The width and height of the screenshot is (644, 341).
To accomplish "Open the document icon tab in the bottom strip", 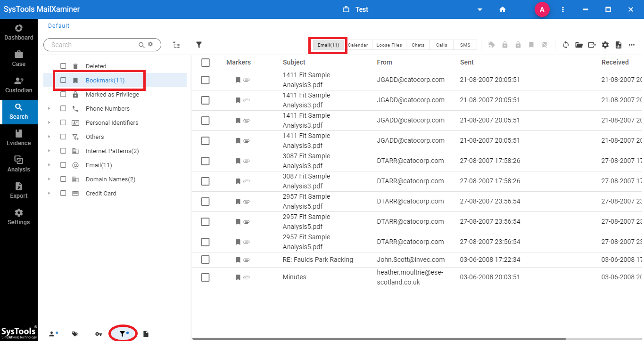I will tap(146, 334).
